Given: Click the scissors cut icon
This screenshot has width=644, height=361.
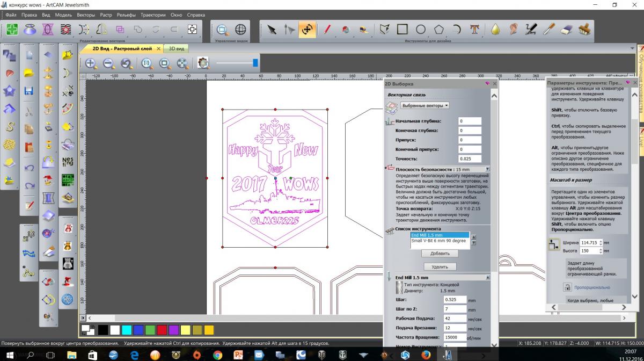Looking at the screenshot, I should pos(29,112).
